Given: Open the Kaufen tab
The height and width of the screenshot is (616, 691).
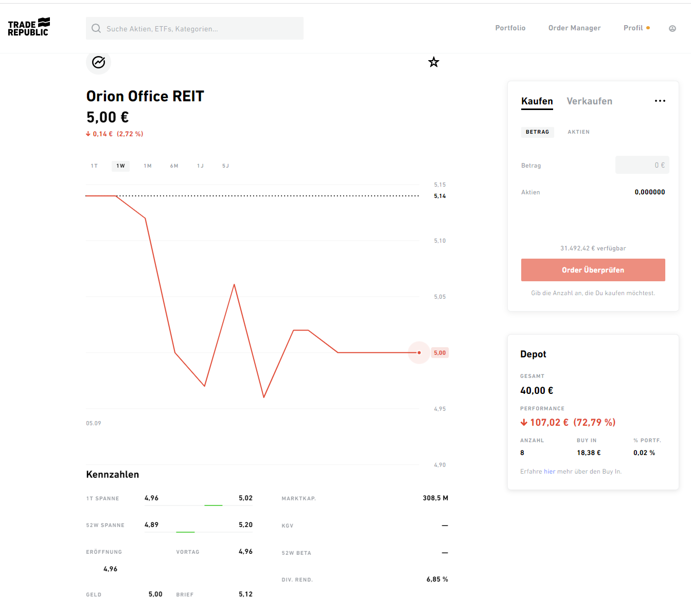Looking at the screenshot, I should pyautogui.click(x=537, y=101).
